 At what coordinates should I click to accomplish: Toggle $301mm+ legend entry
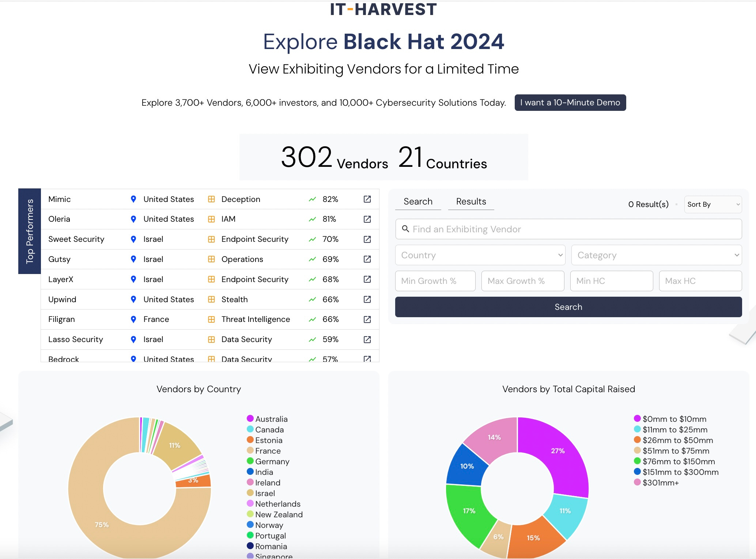pyautogui.click(x=656, y=483)
